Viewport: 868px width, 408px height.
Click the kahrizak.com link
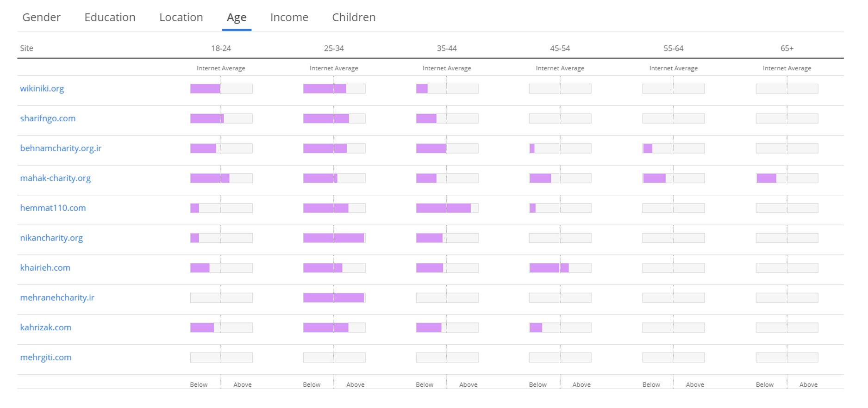[x=46, y=327]
